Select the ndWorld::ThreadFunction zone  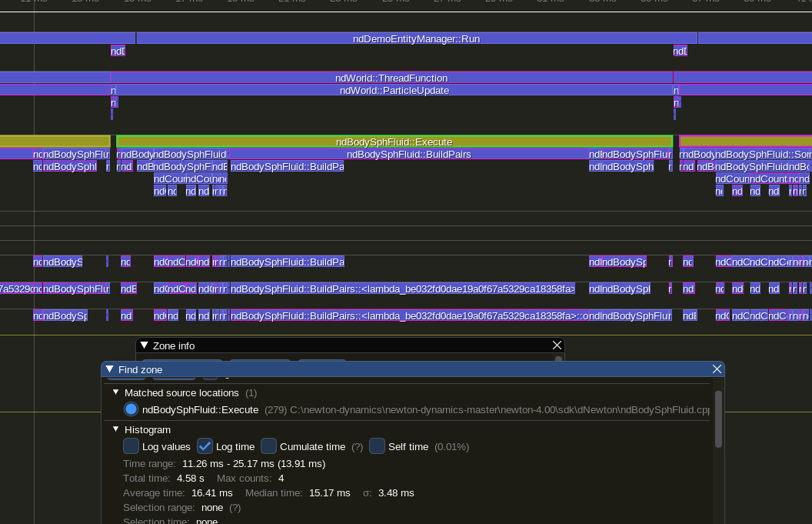tap(391, 78)
